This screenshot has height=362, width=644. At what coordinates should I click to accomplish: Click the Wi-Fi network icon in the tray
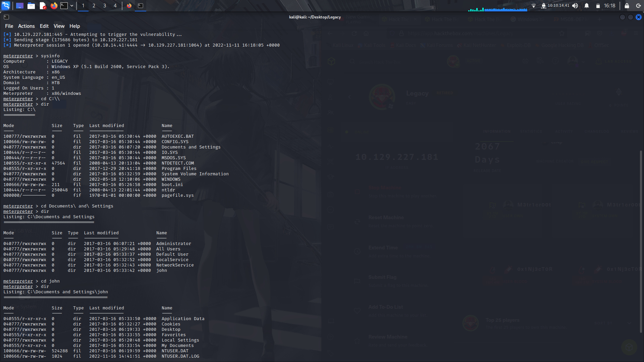pos(533,6)
